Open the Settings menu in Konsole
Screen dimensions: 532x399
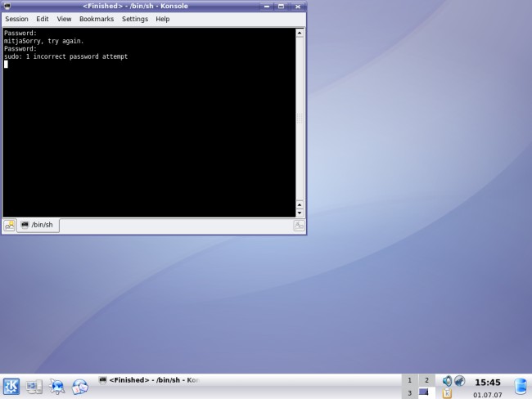135,19
